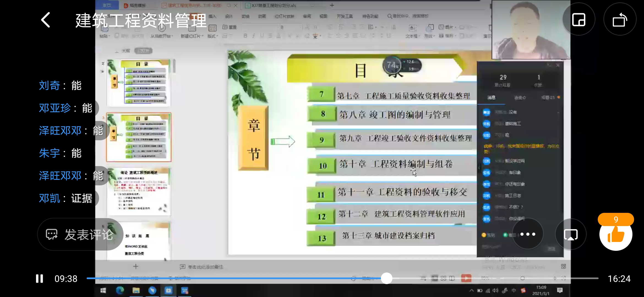Toggle underline formatting in the ribbon
The height and width of the screenshot is (297, 644).
point(262,36)
